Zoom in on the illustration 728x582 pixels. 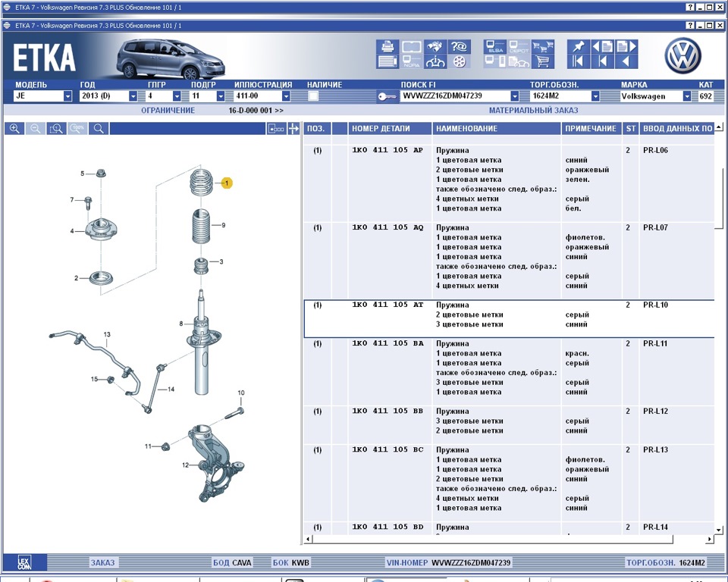pyautogui.click(x=15, y=129)
